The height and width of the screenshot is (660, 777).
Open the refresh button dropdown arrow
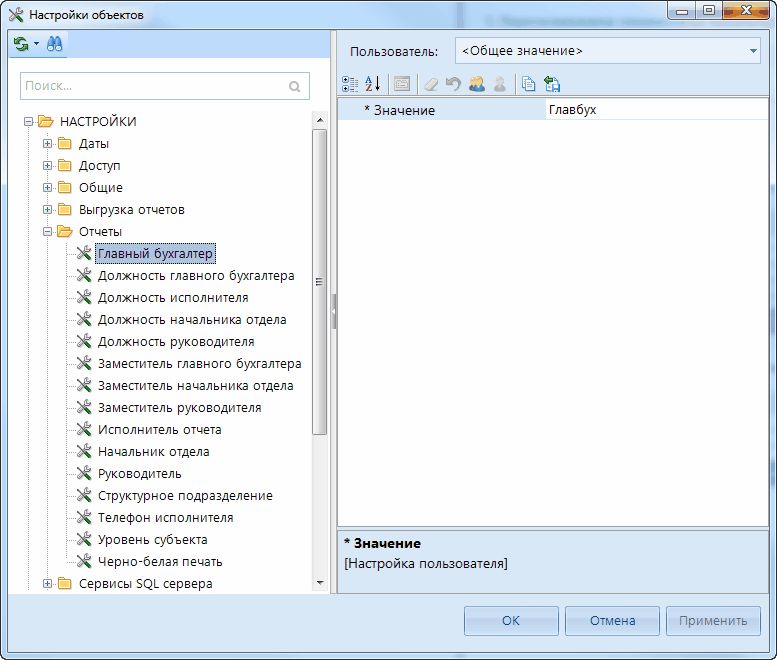(36, 44)
